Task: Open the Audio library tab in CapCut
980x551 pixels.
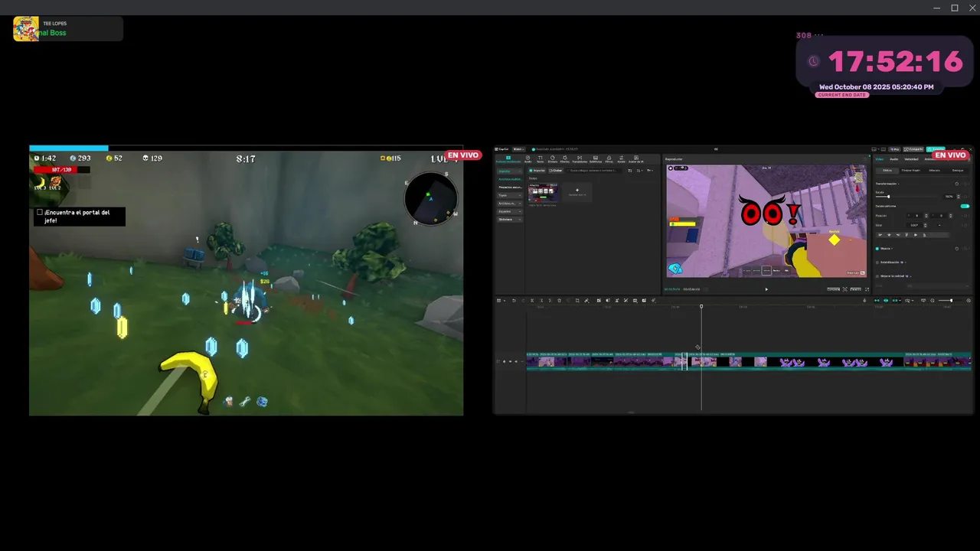Action: coord(528,159)
